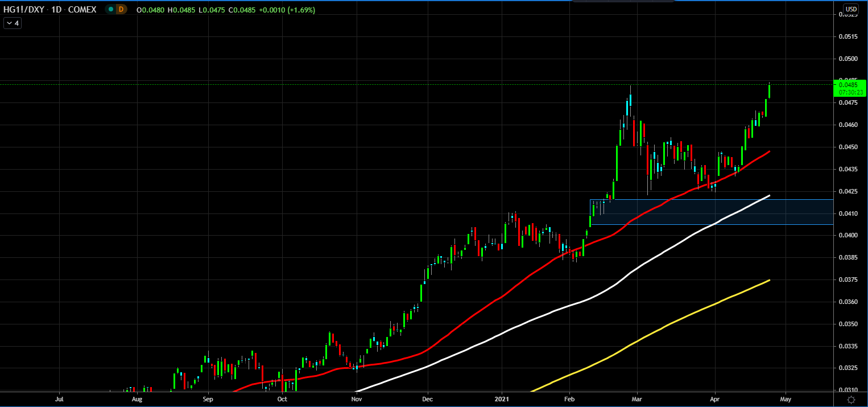Click the Dec time axis label
The image size is (868, 407).
coord(428,400)
